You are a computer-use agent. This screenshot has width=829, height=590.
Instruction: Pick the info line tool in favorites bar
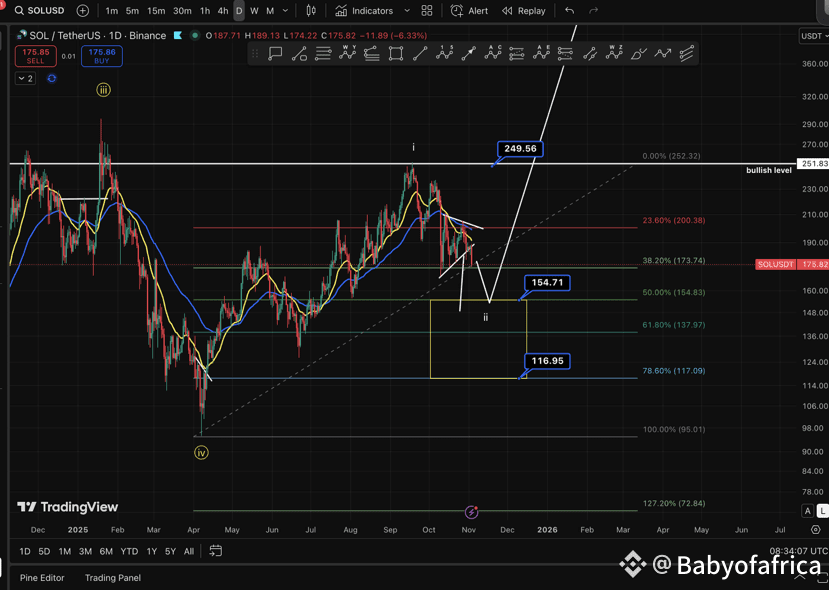[x=299, y=53]
